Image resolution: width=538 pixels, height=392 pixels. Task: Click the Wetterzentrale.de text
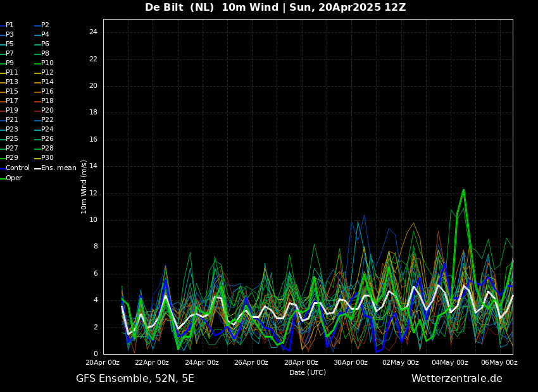pos(457,379)
